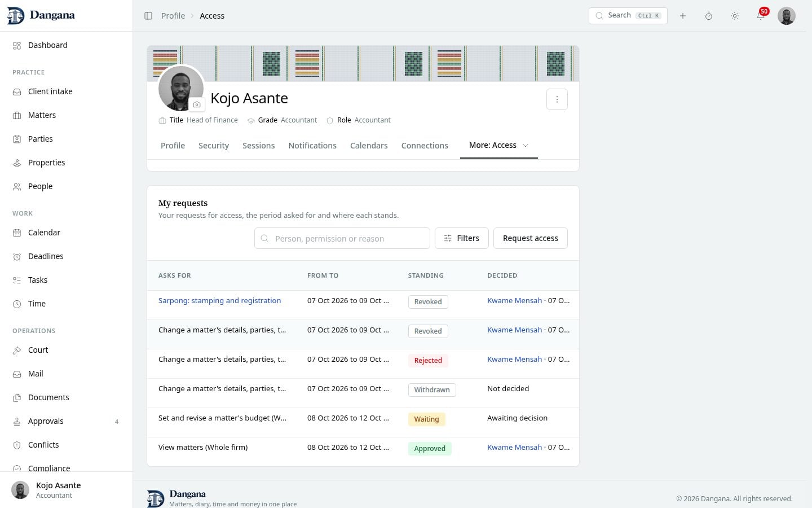Switch to the Calendars tab

pos(369,146)
